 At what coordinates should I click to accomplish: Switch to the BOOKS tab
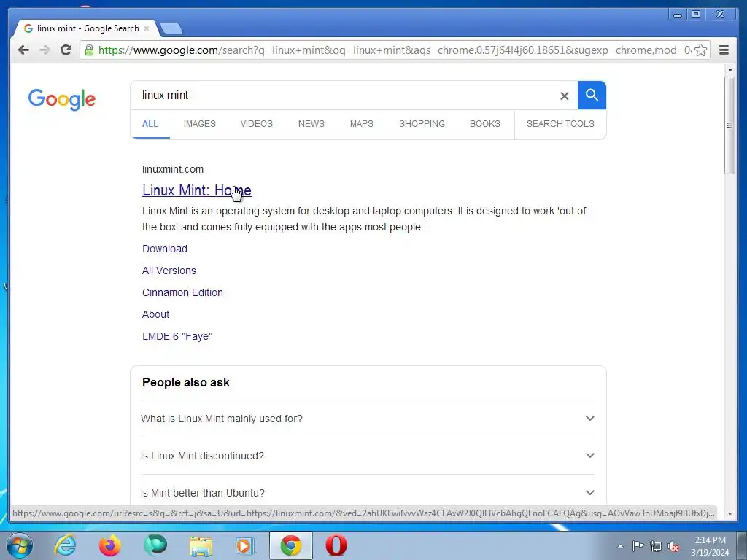point(485,124)
